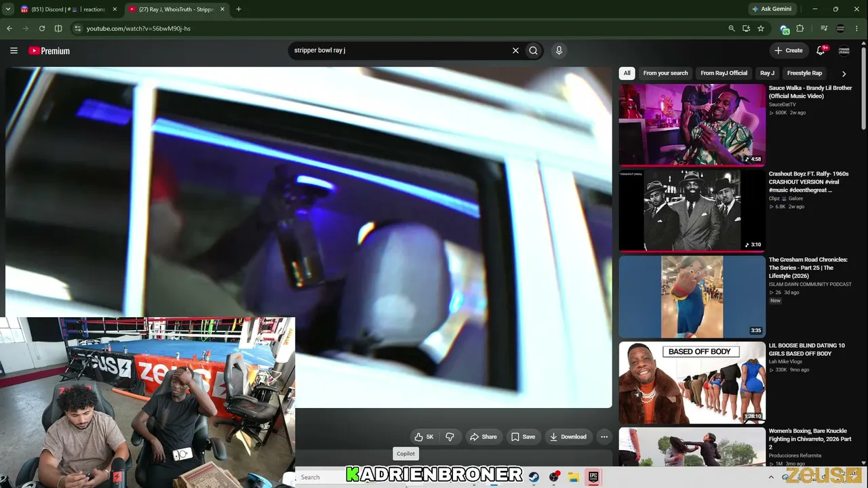The height and width of the screenshot is (488, 868).
Task: Show more filter chips with the arrow
Action: (844, 73)
